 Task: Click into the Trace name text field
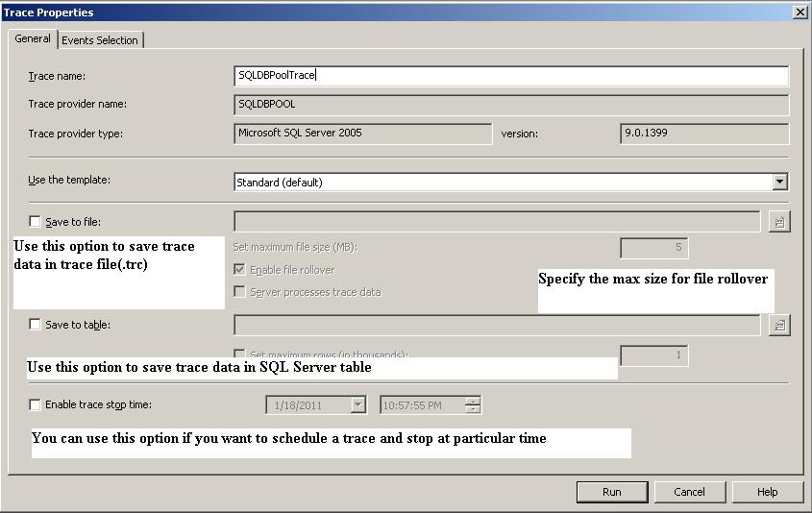pyautogui.click(x=511, y=76)
